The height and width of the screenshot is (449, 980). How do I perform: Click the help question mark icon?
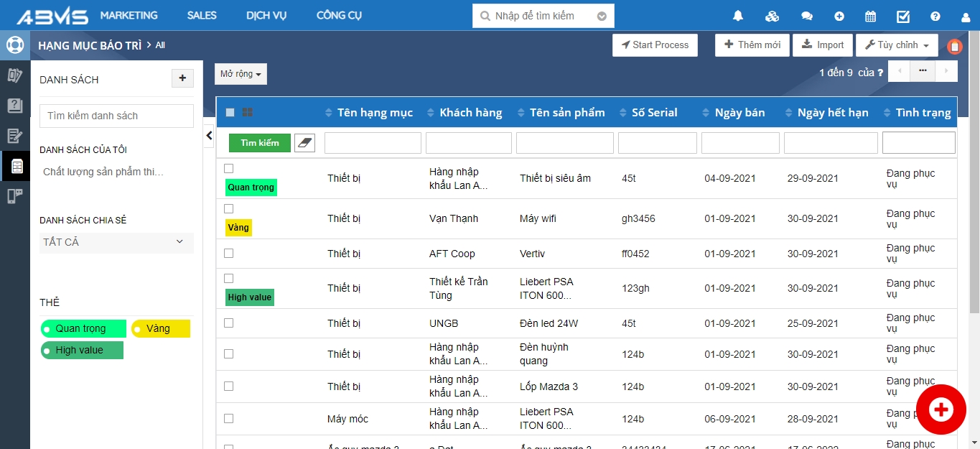tap(935, 16)
